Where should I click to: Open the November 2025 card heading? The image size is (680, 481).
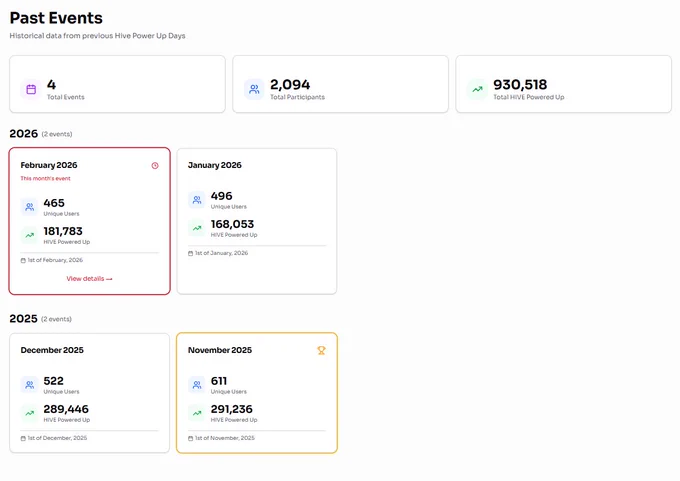220,350
